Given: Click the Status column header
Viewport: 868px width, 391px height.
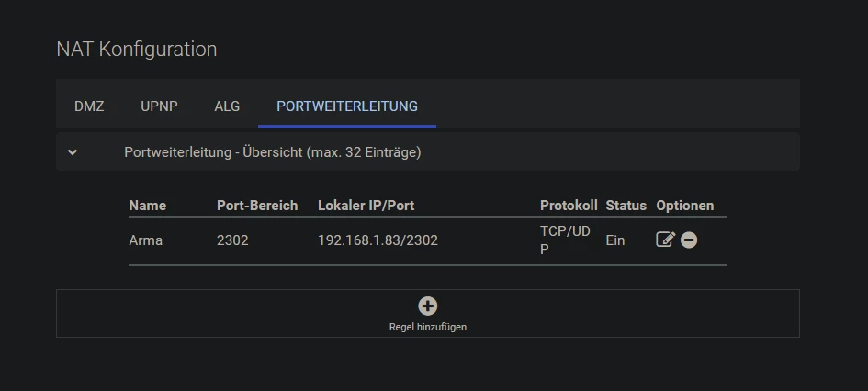Looking at the screenshot, I should coord(626,206).
